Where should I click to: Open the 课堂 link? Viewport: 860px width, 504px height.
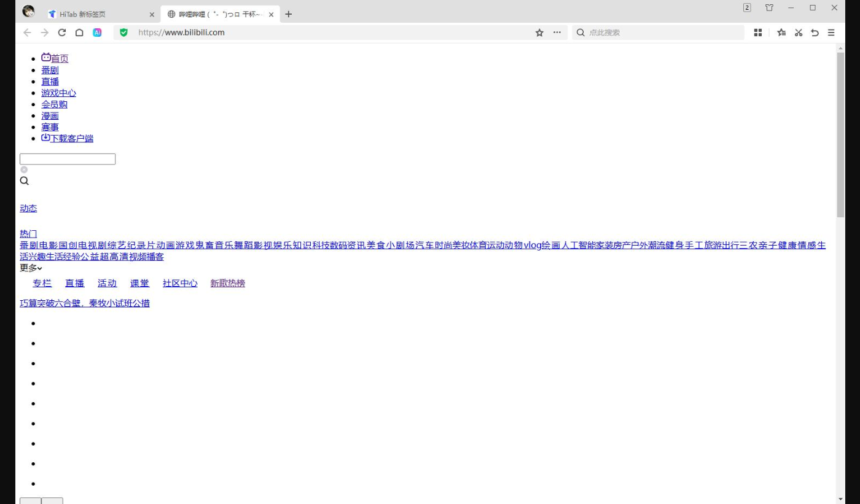[139, 283]
